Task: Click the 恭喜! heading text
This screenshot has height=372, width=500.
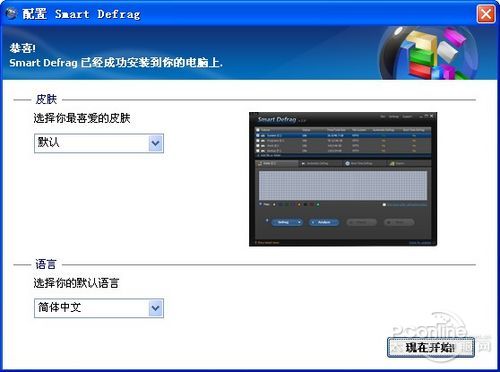Action: click(22, 48)
